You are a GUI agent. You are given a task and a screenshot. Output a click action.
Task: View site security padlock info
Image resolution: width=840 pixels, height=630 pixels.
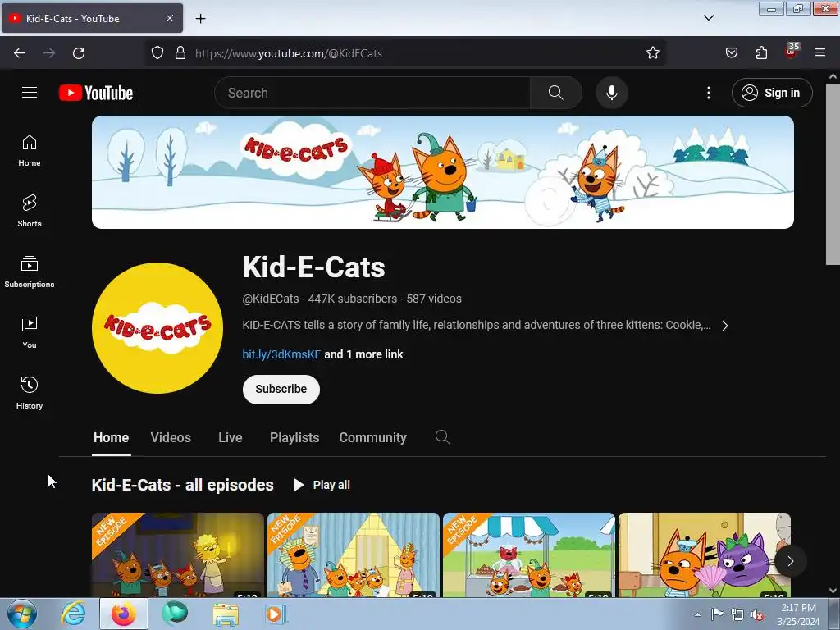(180, 53)
